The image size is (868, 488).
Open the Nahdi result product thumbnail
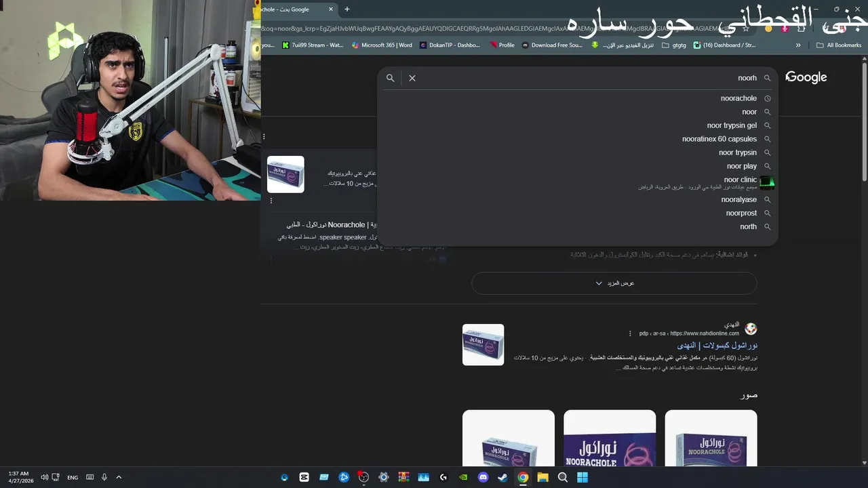[x=483, y=345]
